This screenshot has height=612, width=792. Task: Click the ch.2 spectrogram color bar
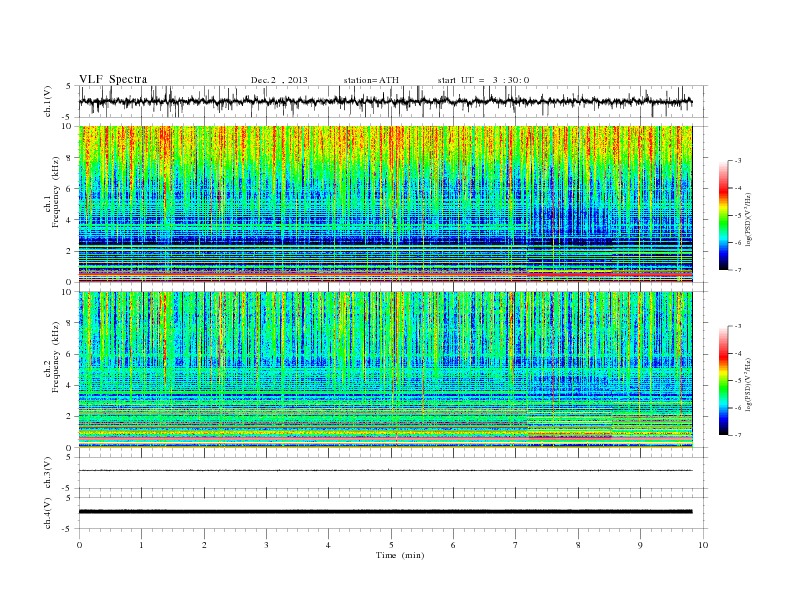[x=724, y=381]
